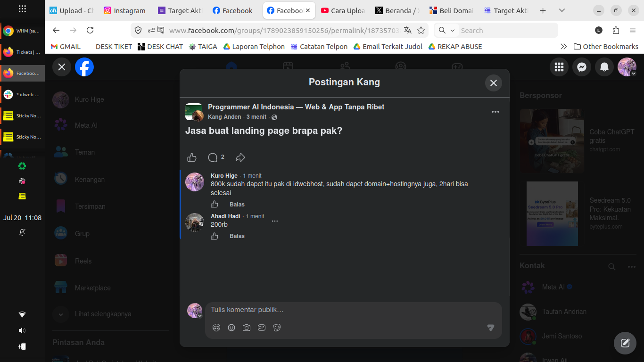Open Messenger from the top bar
This screenshot has width=644, height=362.
click(582, 67)
